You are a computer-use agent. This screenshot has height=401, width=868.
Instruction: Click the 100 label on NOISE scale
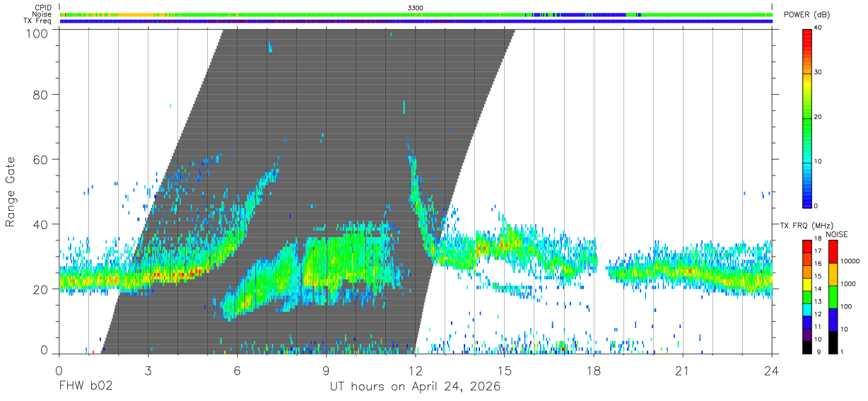pyautogui.click(x=846, y=306)
